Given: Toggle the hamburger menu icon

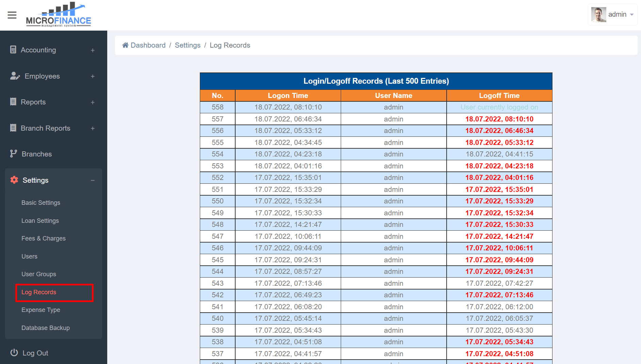Looking at the screenshot, I should (x=12, y=15).
